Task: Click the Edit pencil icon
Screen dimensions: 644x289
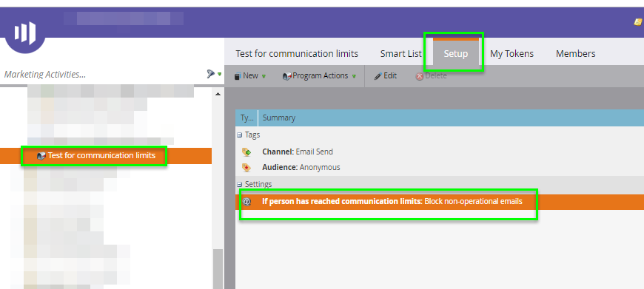Action: pos(378,76)
